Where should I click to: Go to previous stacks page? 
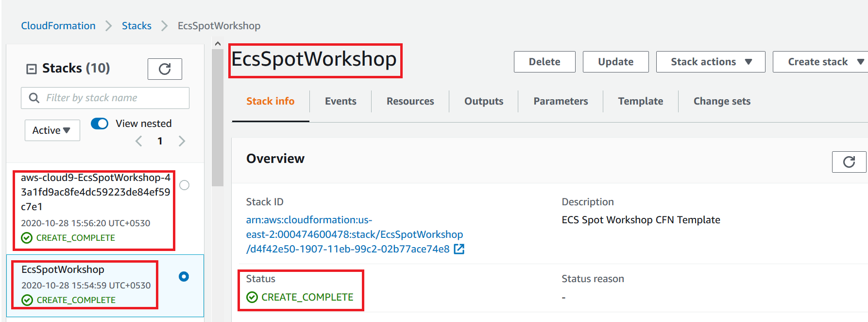139,141
